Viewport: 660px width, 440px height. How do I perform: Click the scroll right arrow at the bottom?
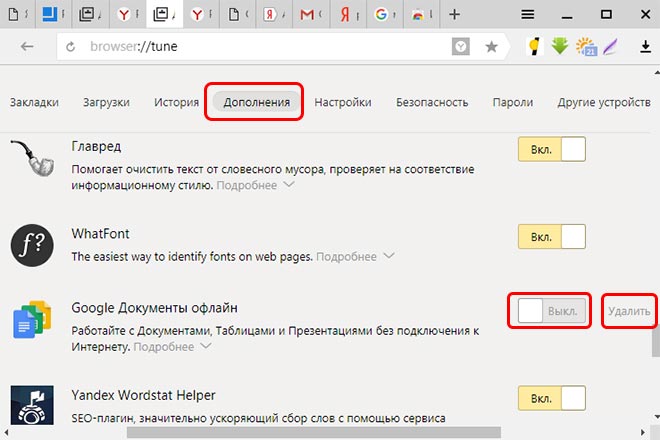[643, 432]
